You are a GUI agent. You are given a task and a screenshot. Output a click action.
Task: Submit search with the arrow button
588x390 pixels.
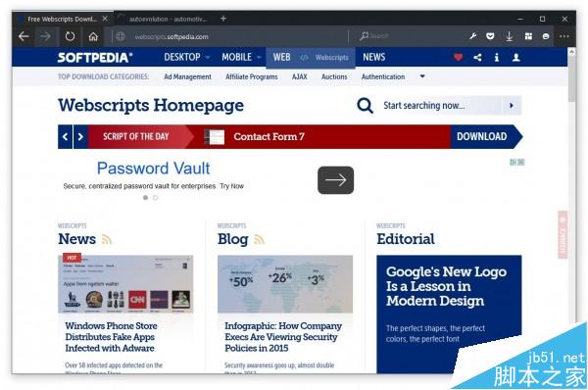tap(512, 106)
